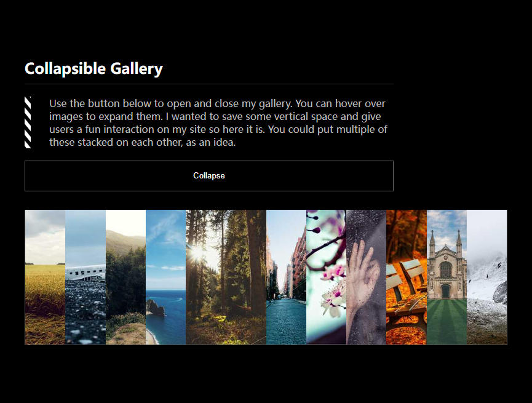Image resolution: width=532 pixels, height=403 pixels.
Task: Open the autumn park bench thumbnail
Action: tap(407, 277)
